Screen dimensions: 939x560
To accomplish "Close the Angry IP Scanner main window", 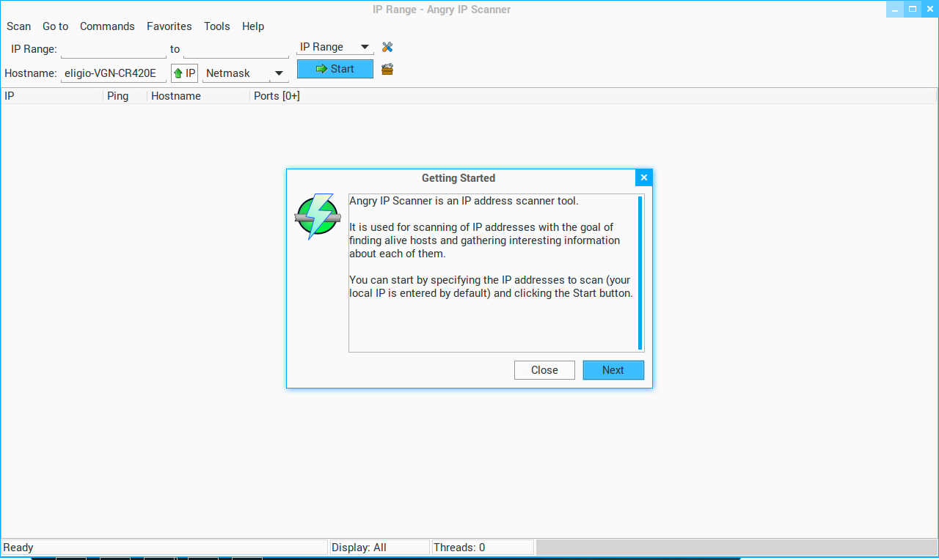I will tap(929, 9).
